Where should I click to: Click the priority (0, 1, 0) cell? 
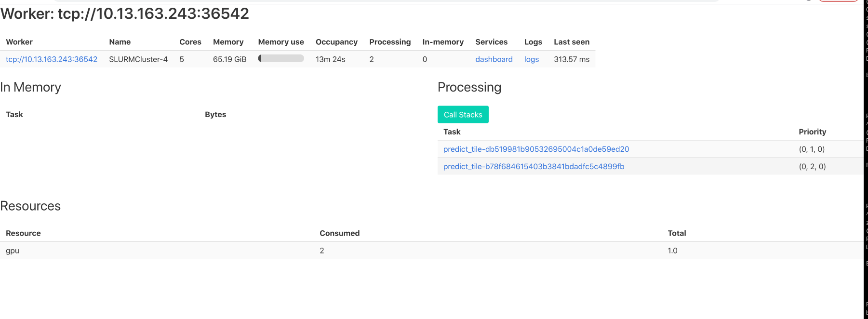[x=812, y=149]
